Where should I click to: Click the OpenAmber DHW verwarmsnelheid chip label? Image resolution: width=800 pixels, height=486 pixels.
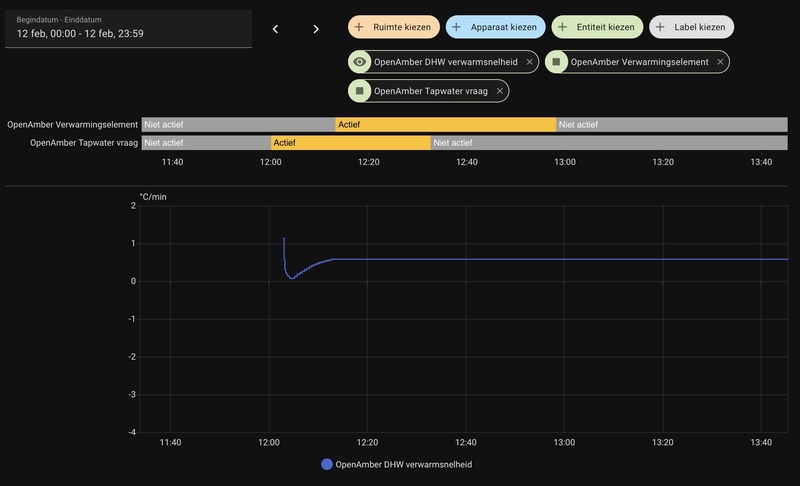tap(445, 62)
